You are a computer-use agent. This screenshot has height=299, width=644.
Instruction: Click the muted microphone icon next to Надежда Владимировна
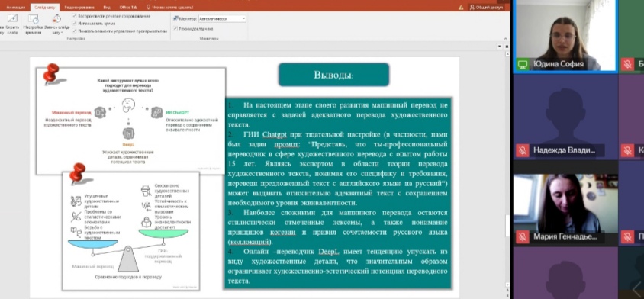pyautogui.click(x=523, y=150)
